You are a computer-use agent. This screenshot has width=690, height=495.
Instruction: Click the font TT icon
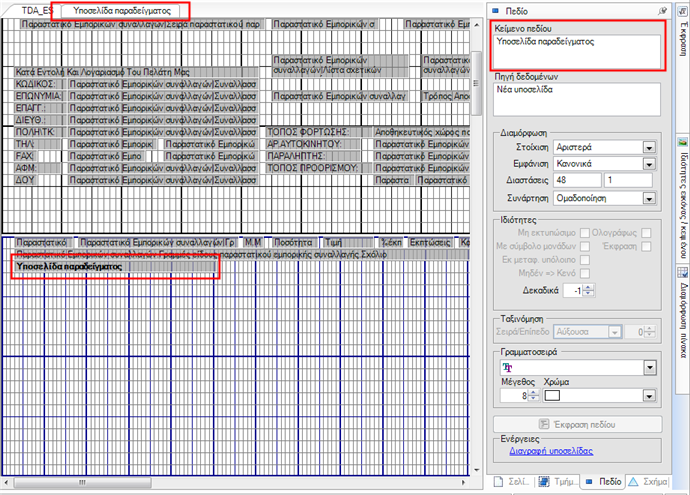(507, 367)
